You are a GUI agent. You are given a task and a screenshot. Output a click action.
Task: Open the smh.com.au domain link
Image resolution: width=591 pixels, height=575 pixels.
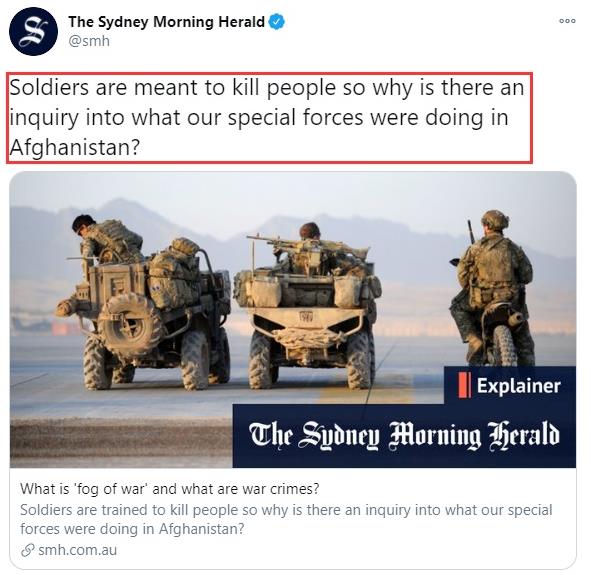(78, 550)
